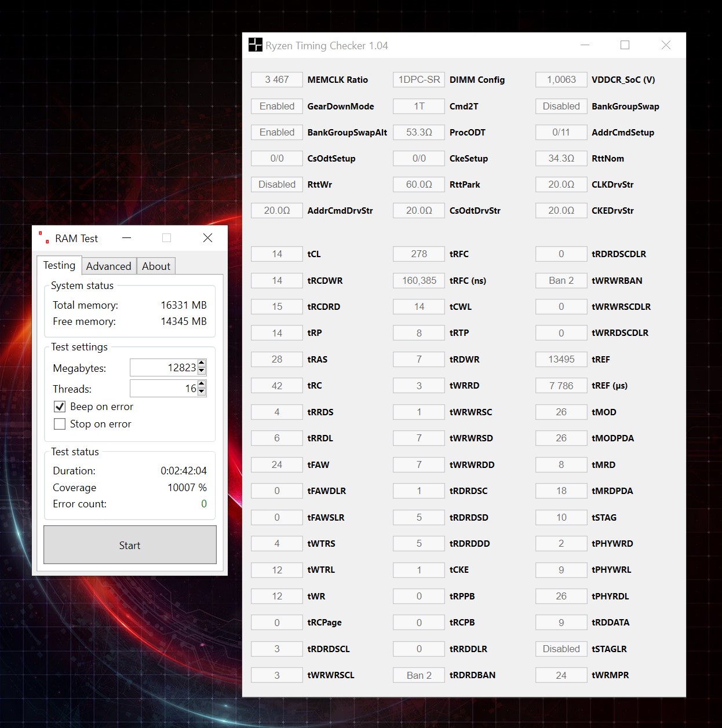This screenshot has width=722, height=728.
Task: Click the tRFC value 278
Action: coord(419,254)
